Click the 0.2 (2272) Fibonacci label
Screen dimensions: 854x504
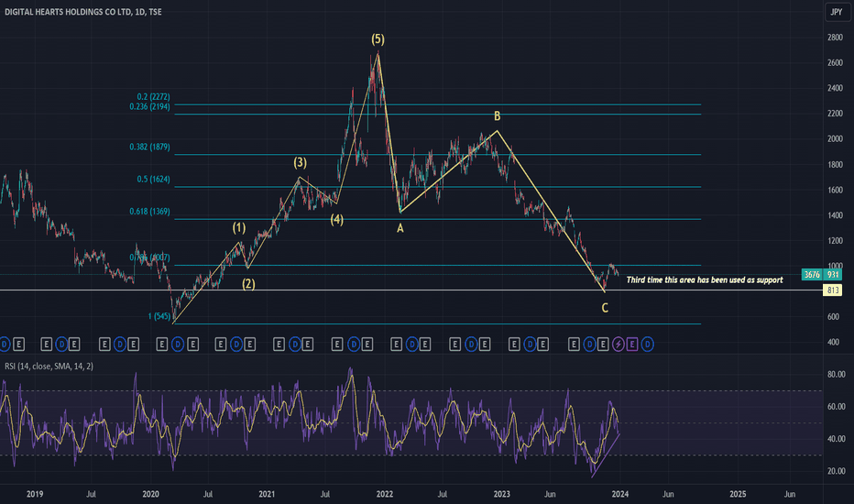(x=154, y=97)
